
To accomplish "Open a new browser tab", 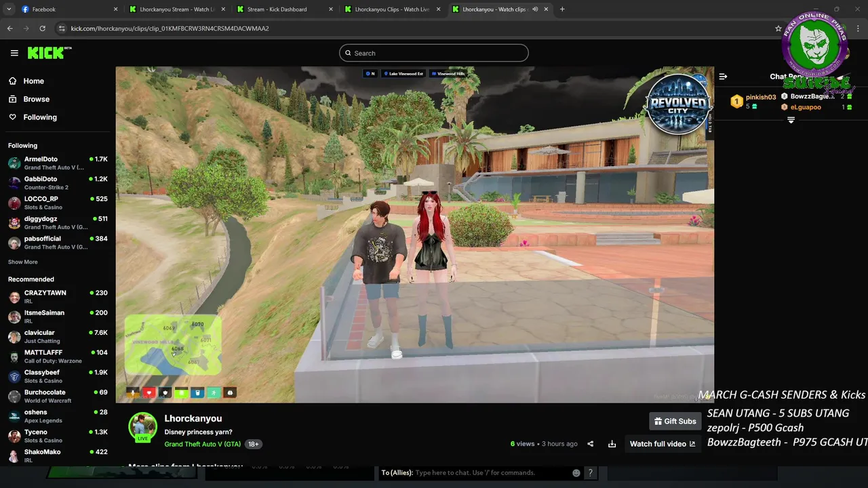I will pos(562,9).
